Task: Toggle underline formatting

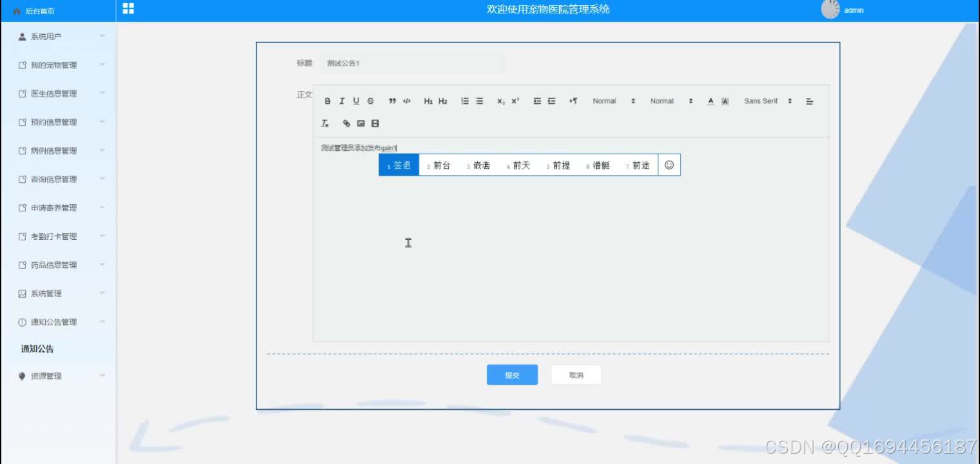Action: pyautogui.click(x=356, y=101)
